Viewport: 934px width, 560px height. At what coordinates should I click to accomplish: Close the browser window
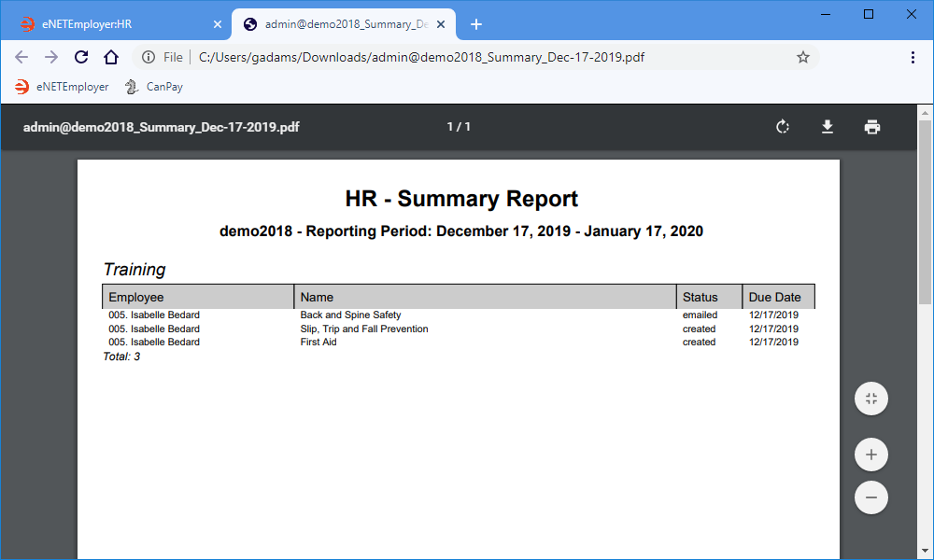point(912,14)
